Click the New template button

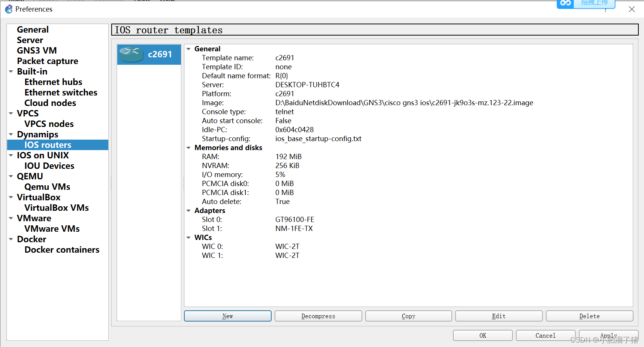tap(228, 316)
